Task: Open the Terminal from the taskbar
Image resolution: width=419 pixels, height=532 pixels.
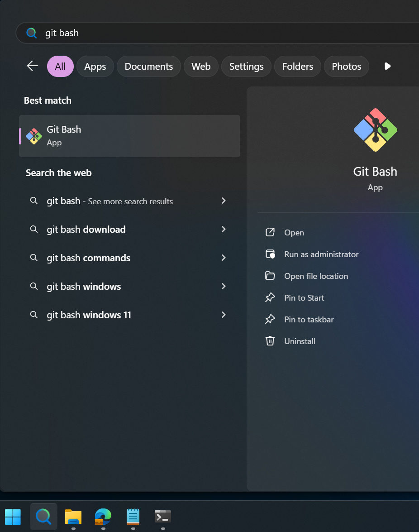Action: (162, 517)
